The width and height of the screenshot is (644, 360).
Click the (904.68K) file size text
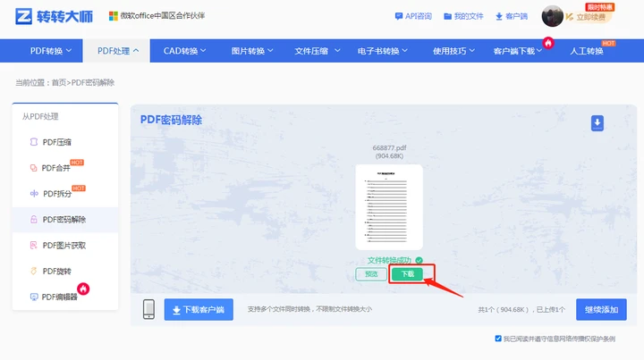389,155
